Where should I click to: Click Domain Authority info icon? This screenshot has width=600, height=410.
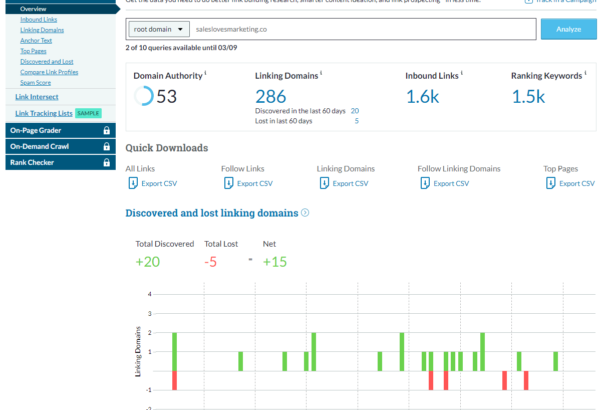pyautogui.click(x=205, y=72)
